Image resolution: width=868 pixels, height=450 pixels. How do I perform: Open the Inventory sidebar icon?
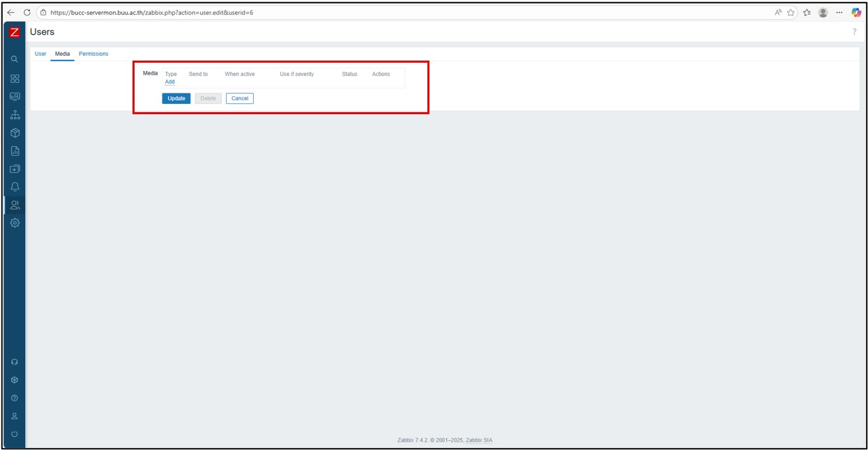pyautogui.click(x=15, y=133)
